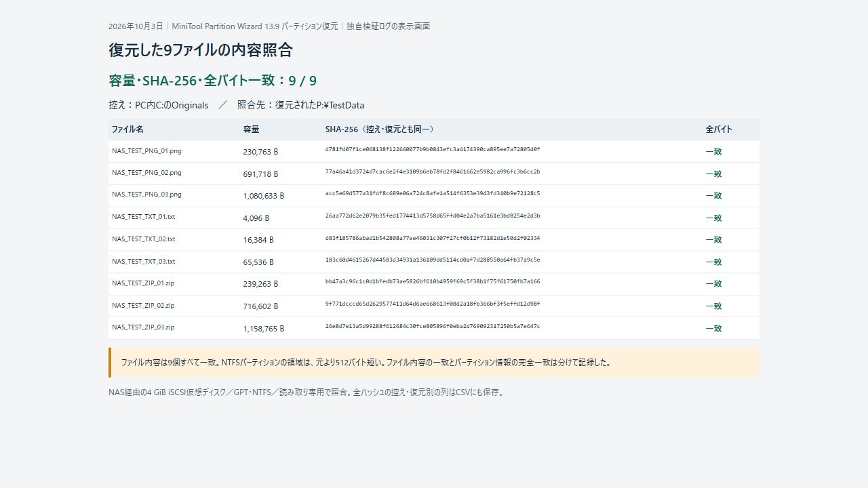The width and height of the screenshot is (868, 488).
Task: Click the 容量 column header
Action: pyautogui.click(x=251, y=129)
